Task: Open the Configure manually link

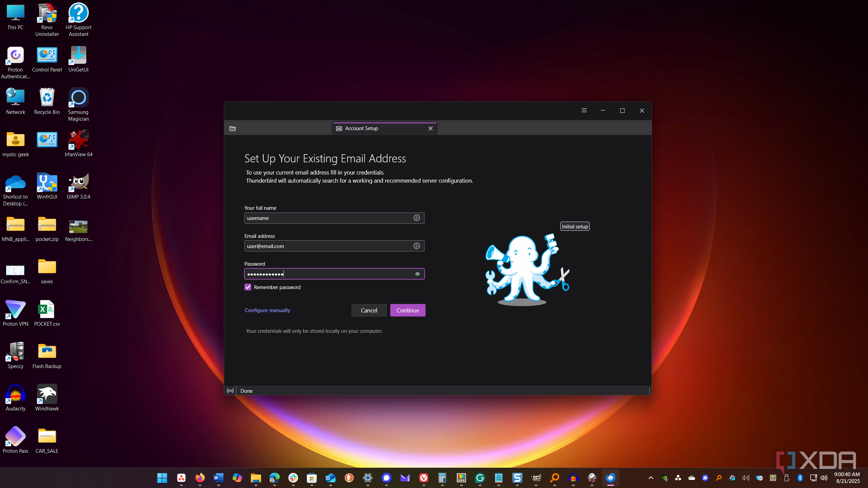Action: pyautogui.click(x=267, y=310)
